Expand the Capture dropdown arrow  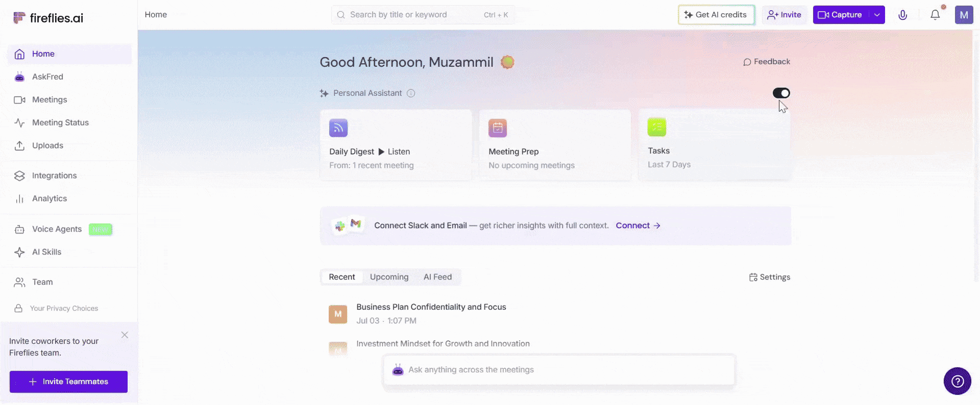(877, 15)
